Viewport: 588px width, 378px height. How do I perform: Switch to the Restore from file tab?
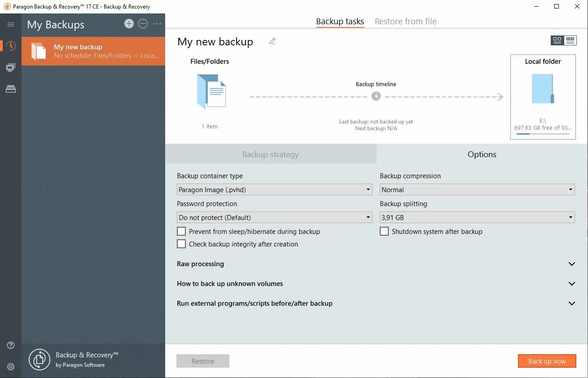pyautogui.click(x=406, y=21)
